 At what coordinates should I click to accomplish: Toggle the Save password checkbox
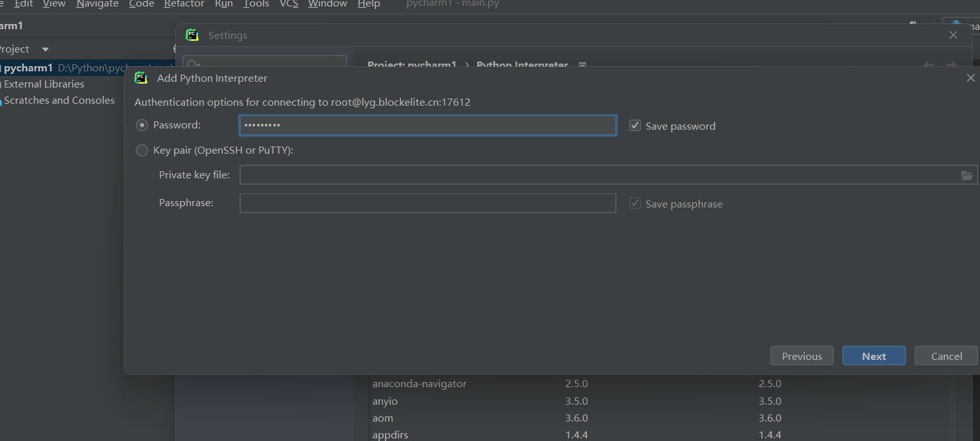[x=635, y=126]
